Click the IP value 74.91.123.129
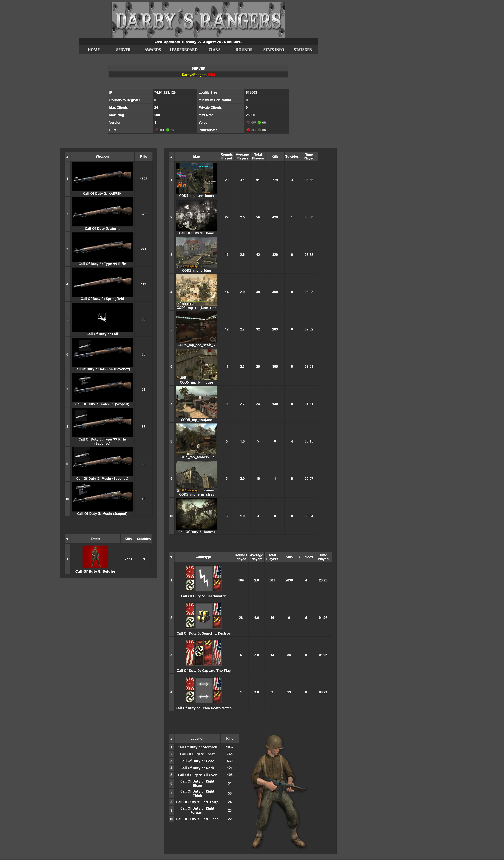504x860 pixels. click(165, 93)
